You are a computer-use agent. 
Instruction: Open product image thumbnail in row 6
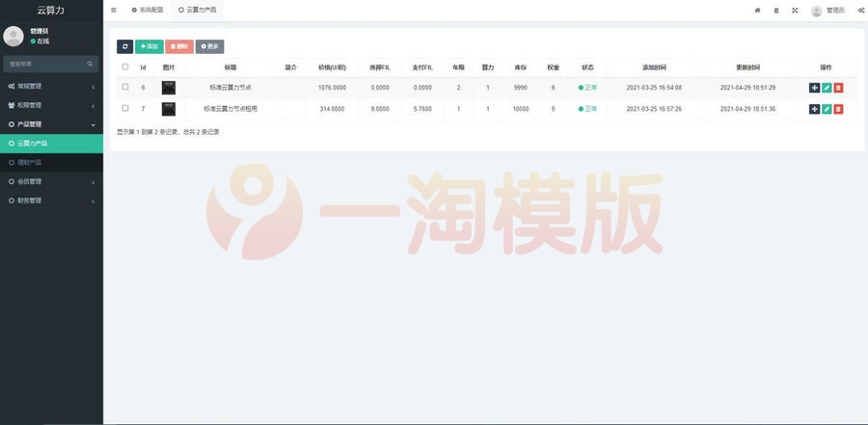click(168, 88)
